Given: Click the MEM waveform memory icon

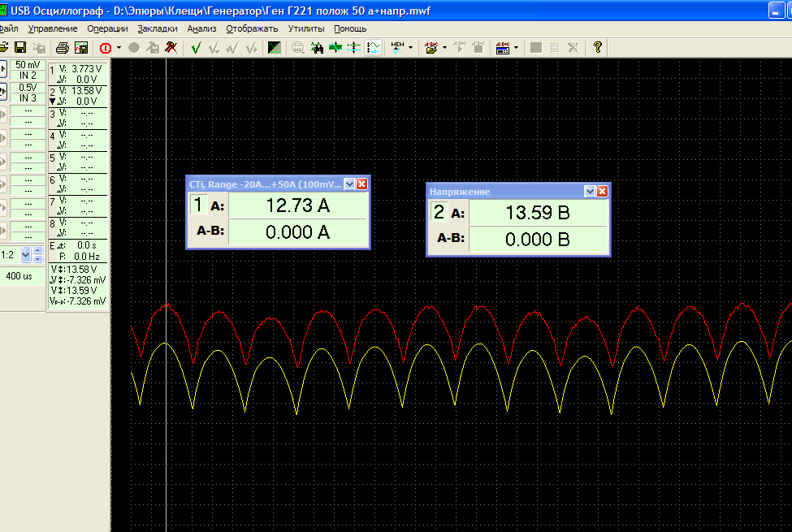Looking at the screenshot, I should point(397,48).
